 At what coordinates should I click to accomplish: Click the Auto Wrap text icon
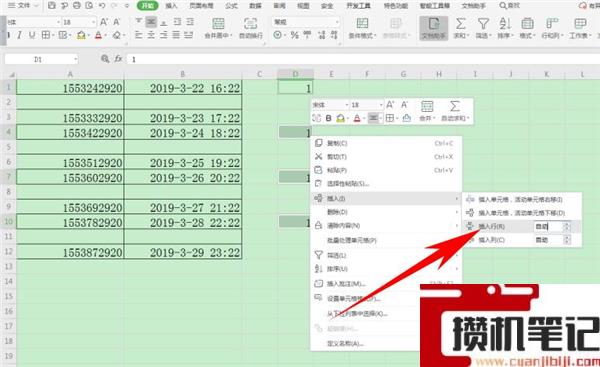point(250,24)
